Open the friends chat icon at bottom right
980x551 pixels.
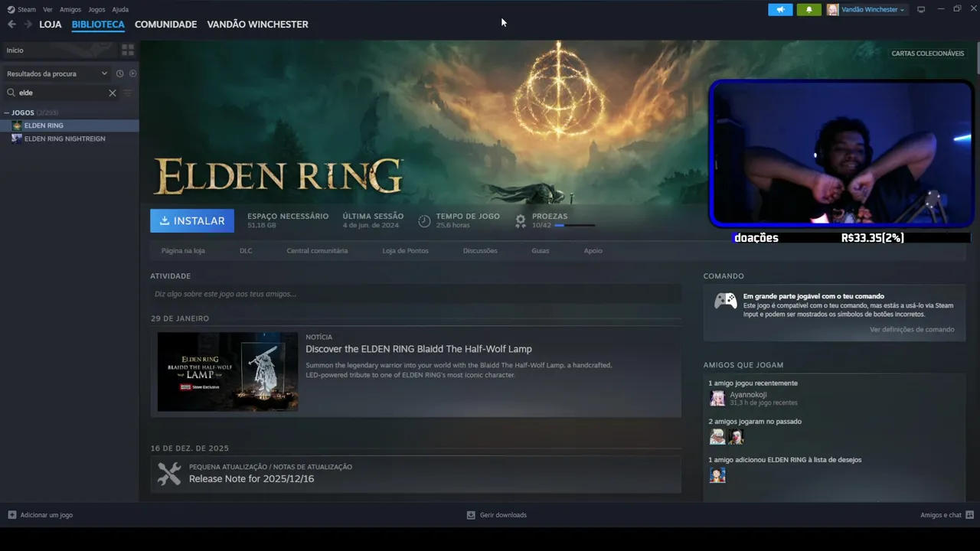pyautogui.click(x=969, y=515)
